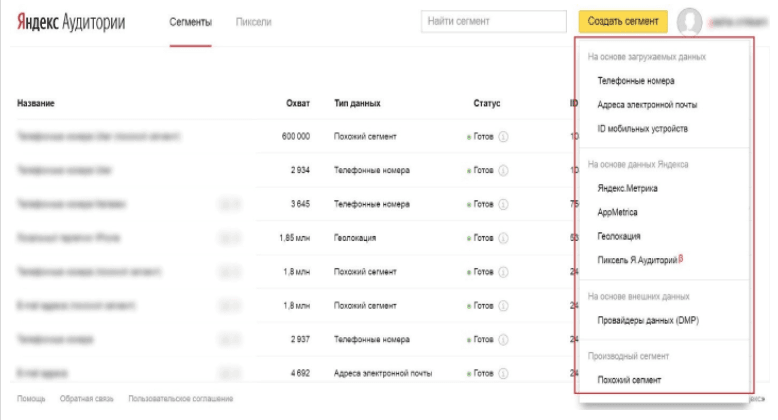Select AppMetrica menu item
The image size is (778, 420).
point(617,212)
